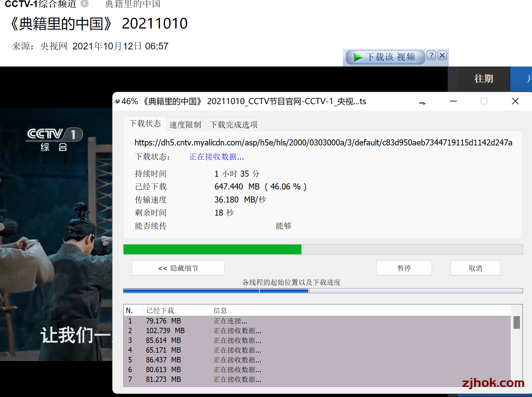
Task: Click the back arrow next to CCTV-1综合频道
Action: click(85, 4)
